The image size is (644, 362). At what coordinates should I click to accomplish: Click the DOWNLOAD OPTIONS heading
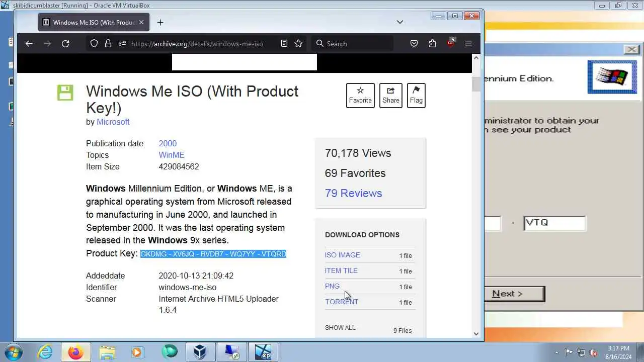click(x=362, y=235)
